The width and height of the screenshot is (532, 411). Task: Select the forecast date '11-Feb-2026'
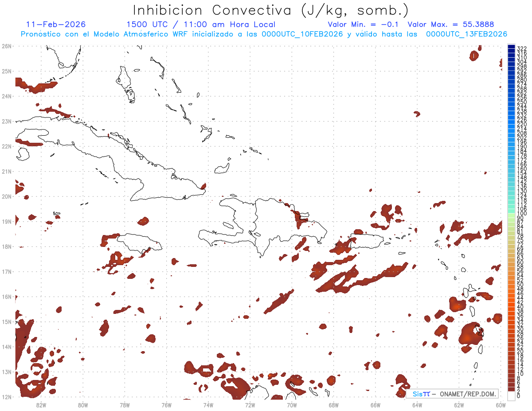pyautogui.click(x=56, y=24)
